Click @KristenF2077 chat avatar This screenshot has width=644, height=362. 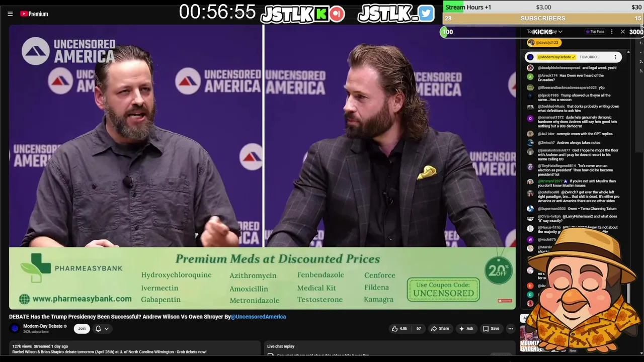tap(530, 182)
